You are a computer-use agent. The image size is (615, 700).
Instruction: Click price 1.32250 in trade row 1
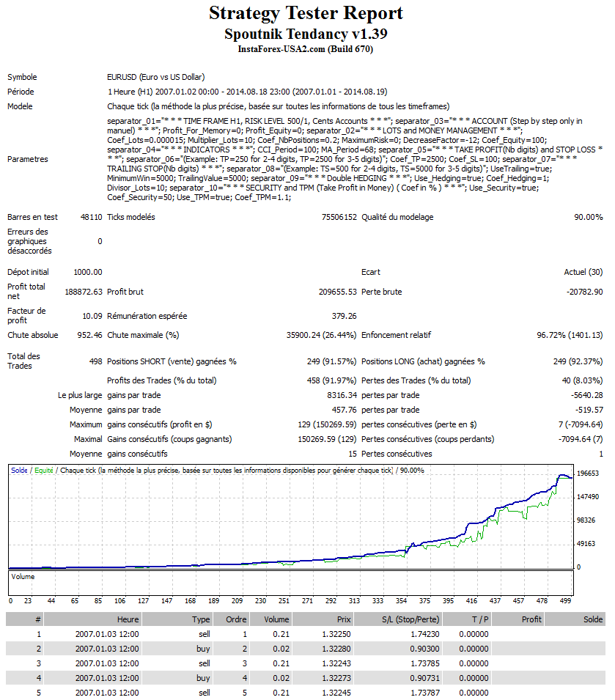click(336, 634)
